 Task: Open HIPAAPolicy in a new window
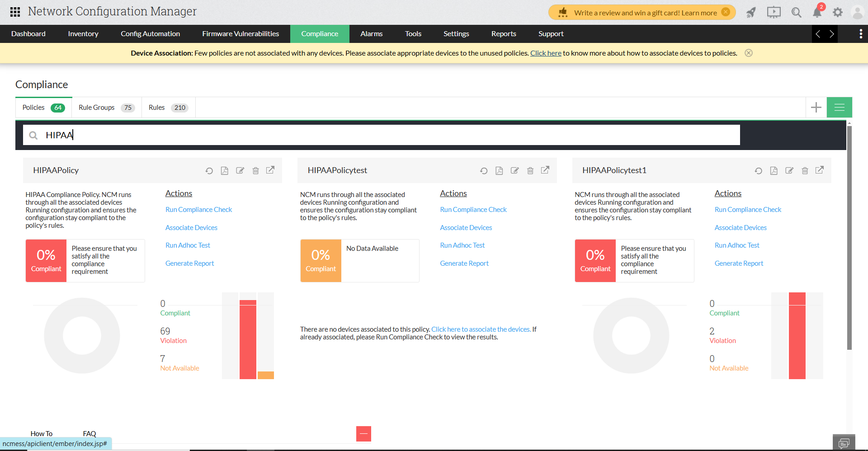coord(270,170)
